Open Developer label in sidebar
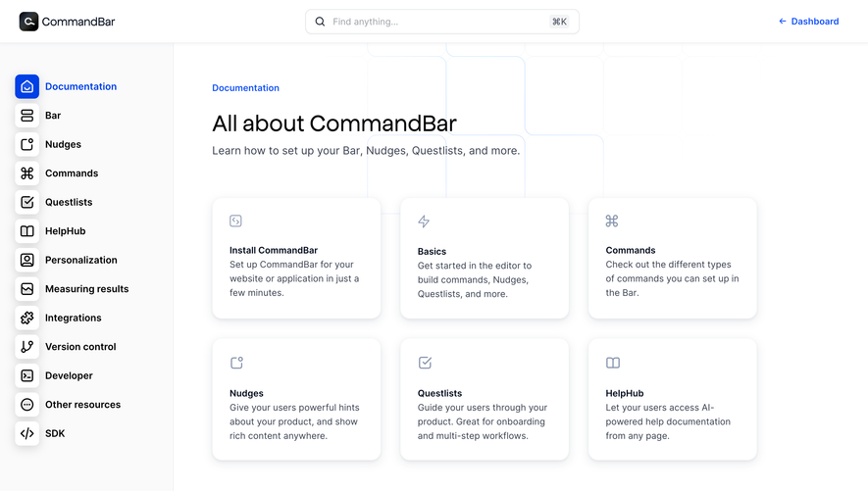The height and width of the screenshot is (492, 868). [x=69, y=375]
